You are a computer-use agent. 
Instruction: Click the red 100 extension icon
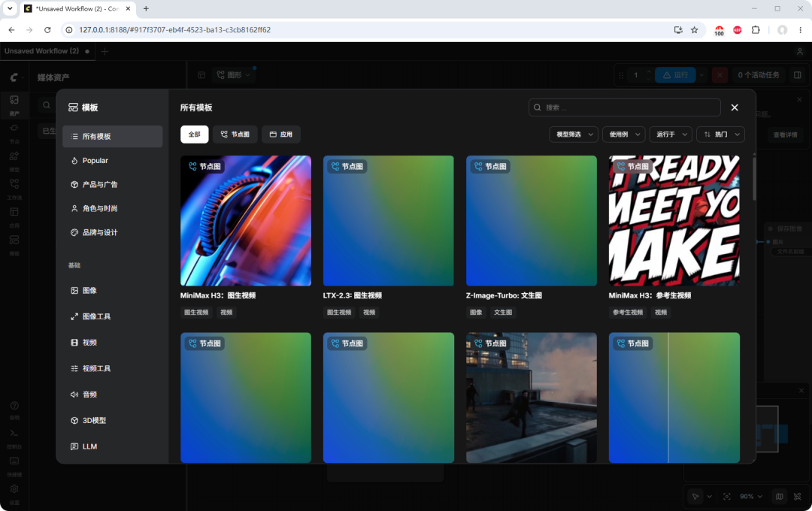720,31
